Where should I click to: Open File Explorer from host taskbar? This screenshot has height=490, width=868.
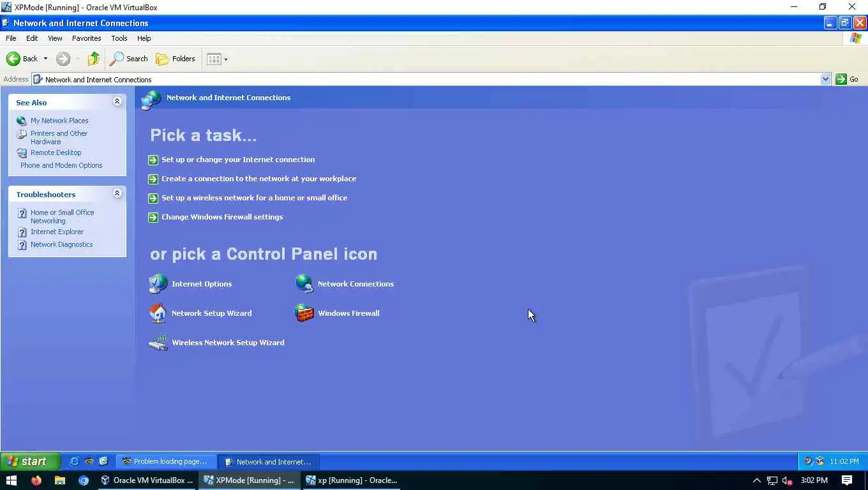59,480
